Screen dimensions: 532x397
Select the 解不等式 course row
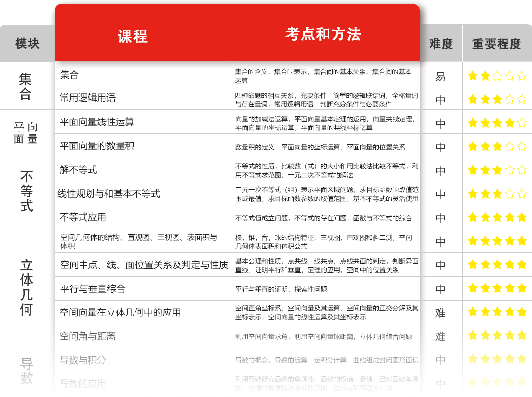click(143, 169)
